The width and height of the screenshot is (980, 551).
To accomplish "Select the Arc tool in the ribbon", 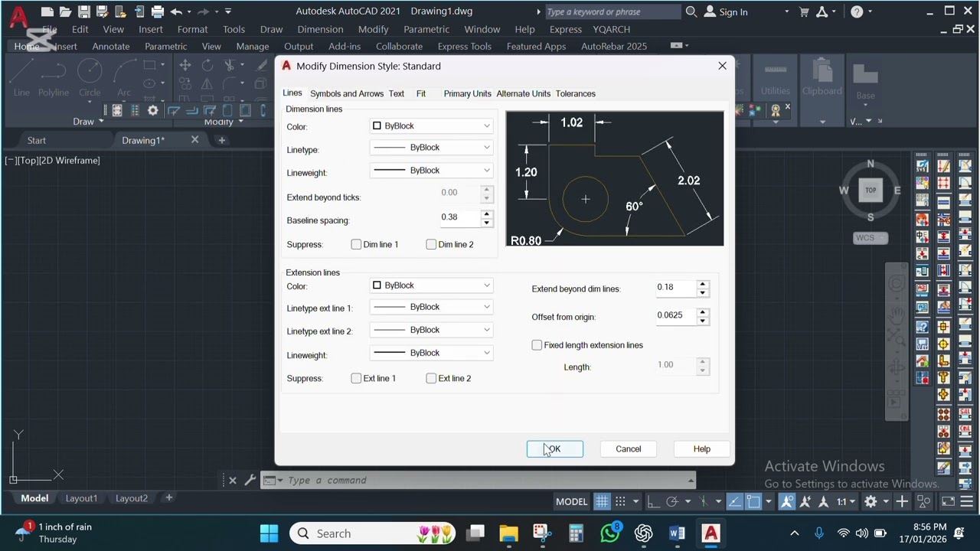I will tap(124, 79).
